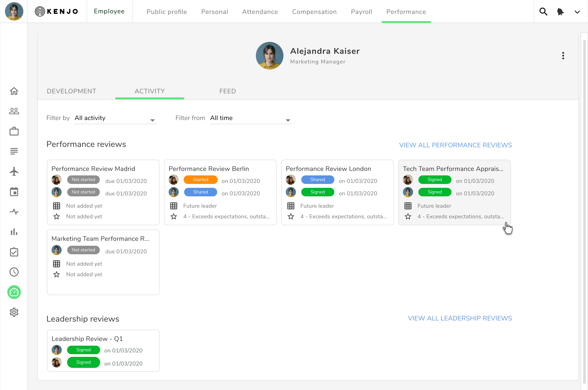Viewport: 588px width, 390px height.
Task: Open the Compensation menu tab
Action: [x=314, y=12]
